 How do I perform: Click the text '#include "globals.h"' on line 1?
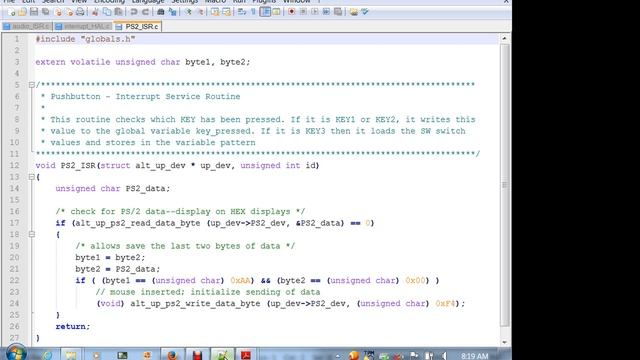click(x=85, y=39)
